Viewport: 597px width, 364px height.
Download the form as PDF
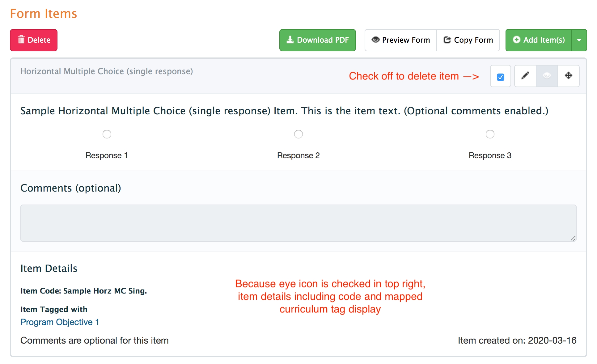tap(317, 40)
